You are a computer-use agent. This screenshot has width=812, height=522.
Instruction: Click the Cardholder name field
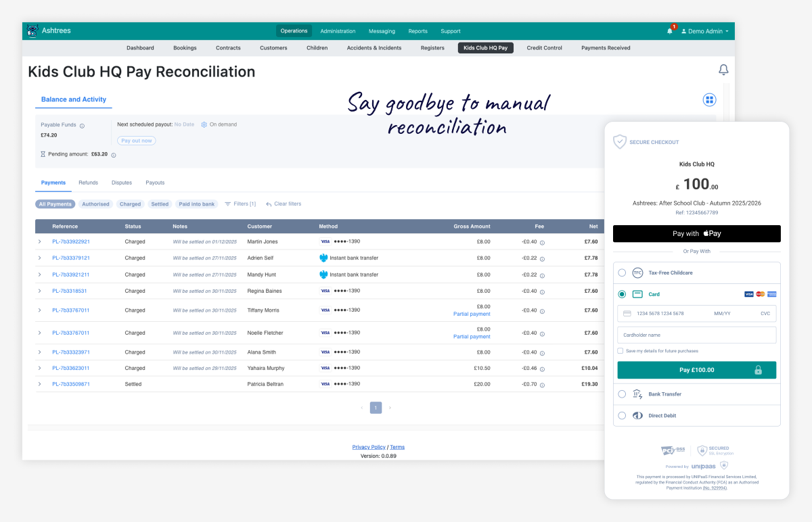pyautogui.click(x=696, y=335)
